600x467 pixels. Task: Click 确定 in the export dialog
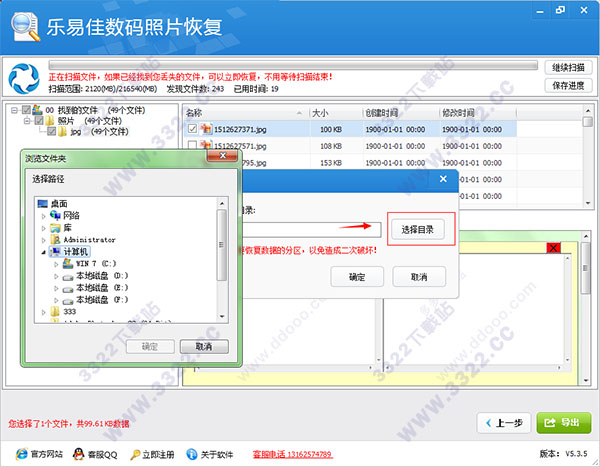[357, 276]
